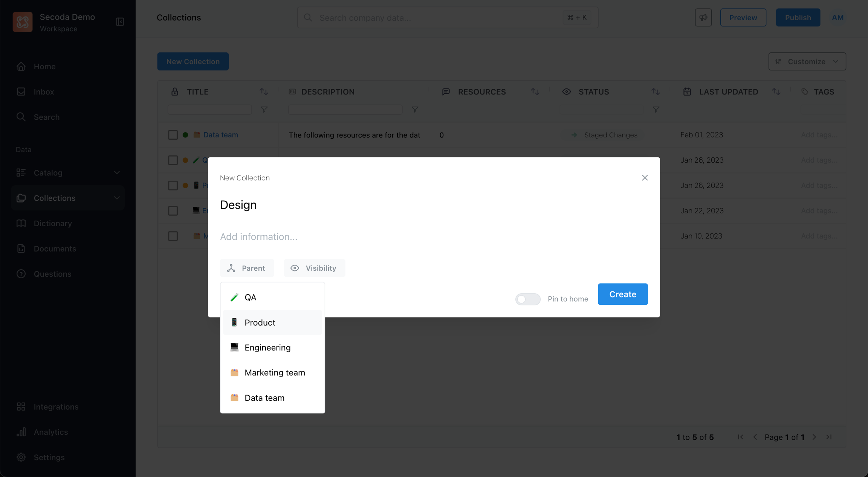Click the Create button
868x477 pixels.
click(622, 294)
